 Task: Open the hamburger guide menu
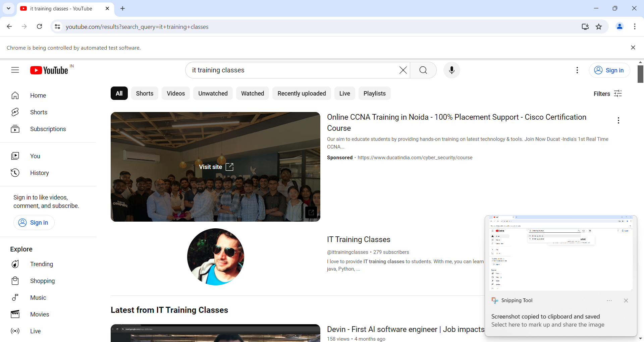coord(15,70)
